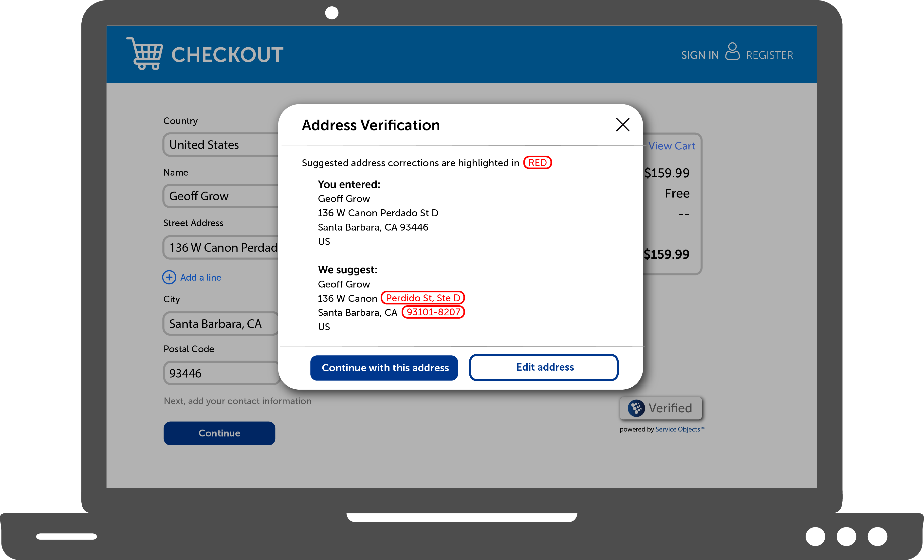This screenshot has height=560, width=924.
Task: Open the SIGN IN link
Action: 700,55
